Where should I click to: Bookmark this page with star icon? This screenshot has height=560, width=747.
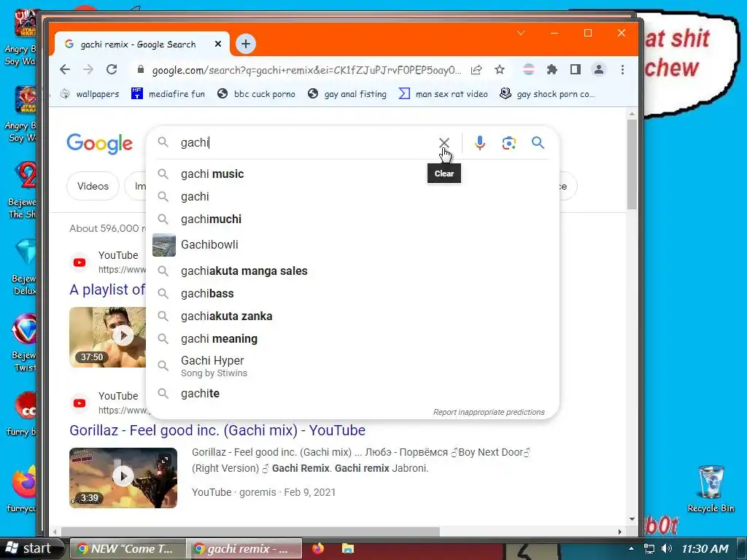pyautogui.click(x=499, y=70)
